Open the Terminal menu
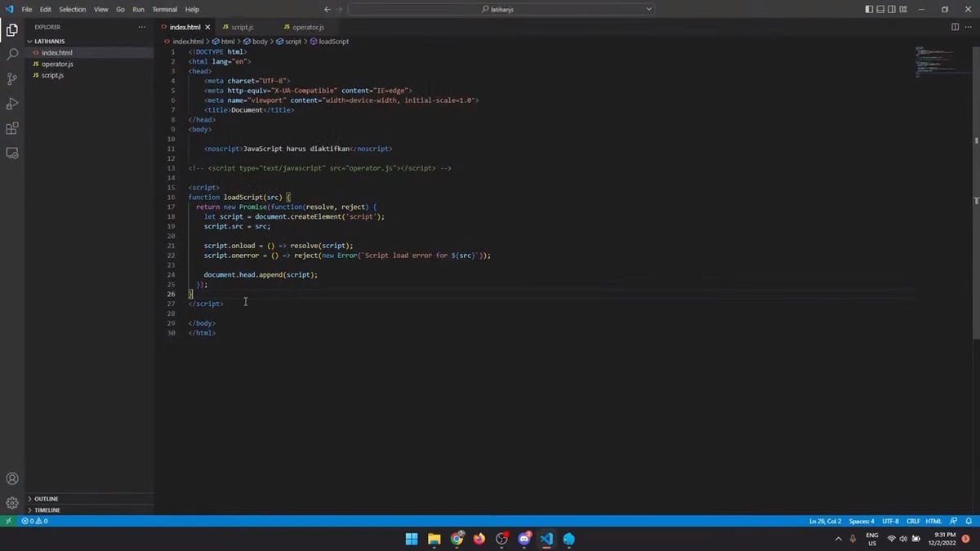This screenshot has width=980, height=551. point(164,9)
